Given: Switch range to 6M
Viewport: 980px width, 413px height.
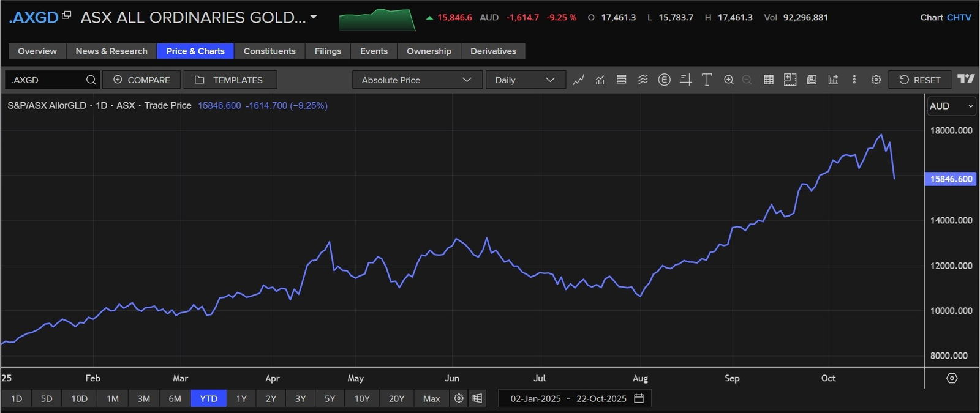Looking at the screenshot, I should point(175,398).
